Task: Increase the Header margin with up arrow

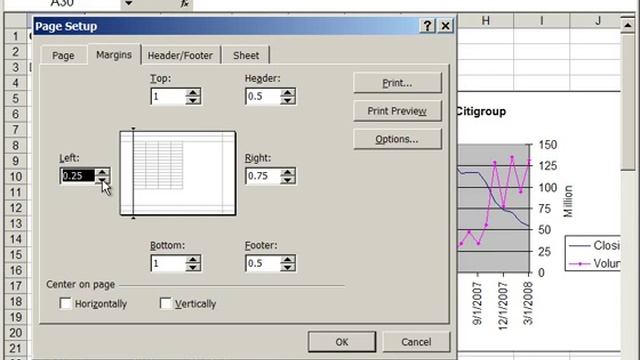Action: [287, 93]
